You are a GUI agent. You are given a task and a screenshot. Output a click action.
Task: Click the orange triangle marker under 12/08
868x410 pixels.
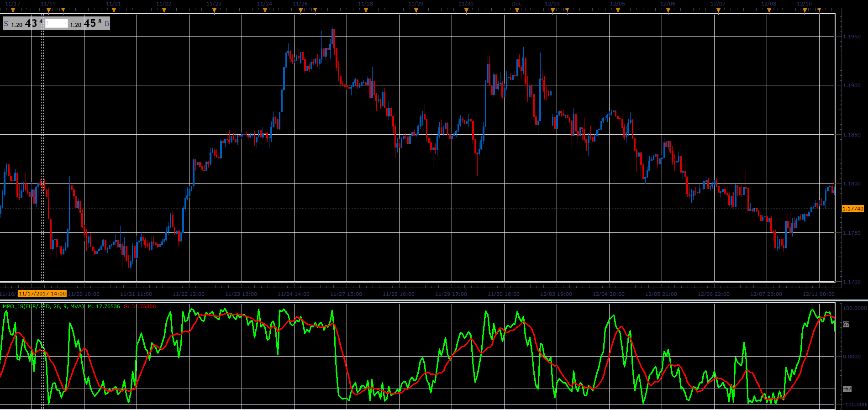click(768, 10)
